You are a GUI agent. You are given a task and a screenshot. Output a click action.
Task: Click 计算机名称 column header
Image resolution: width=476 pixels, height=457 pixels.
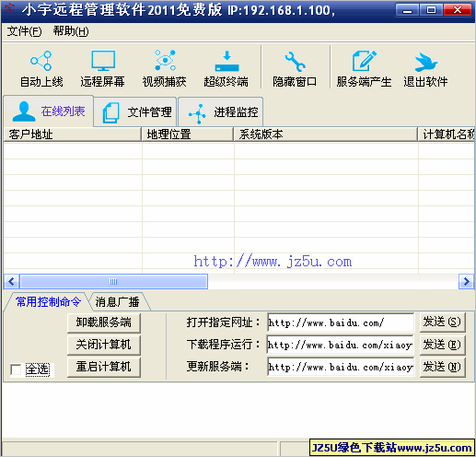click(x=447, y=135)
